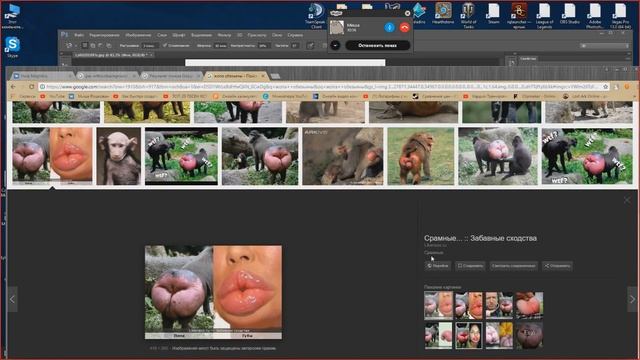Open the YouTube bookmark in bookmarks bar
The width and height of the screenshot is (640, 360).
(x=53, y=96)
